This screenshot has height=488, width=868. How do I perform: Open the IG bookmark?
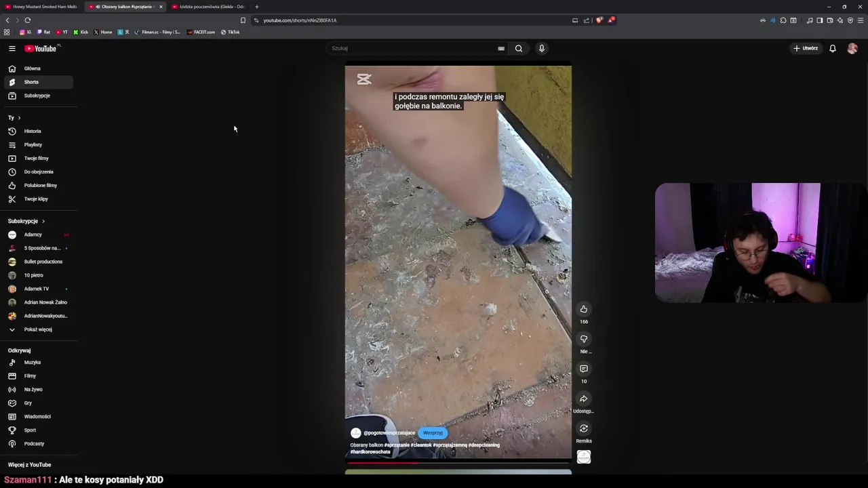point(26,32)
